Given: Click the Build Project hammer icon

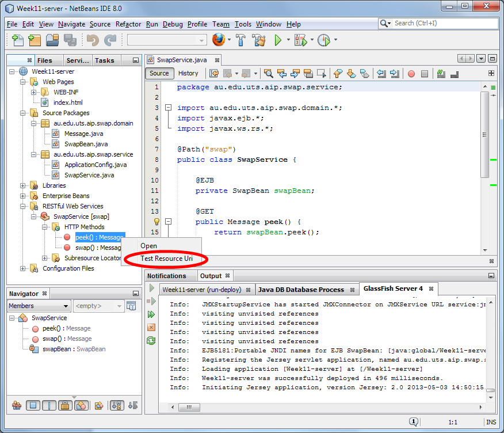Looking at the screenshot, I should coord(241,40).
